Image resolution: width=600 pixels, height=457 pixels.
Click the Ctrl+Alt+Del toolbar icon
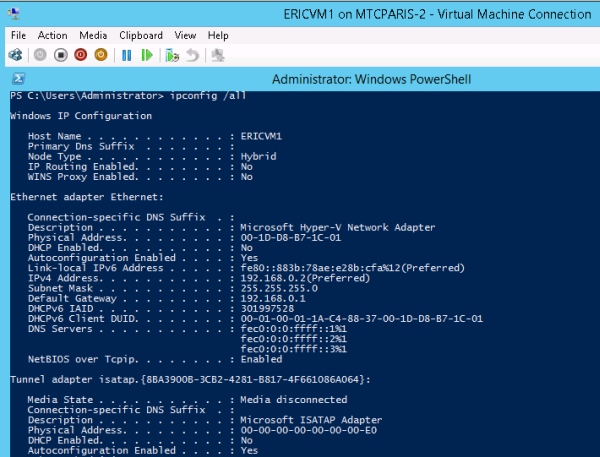[17, 55]
